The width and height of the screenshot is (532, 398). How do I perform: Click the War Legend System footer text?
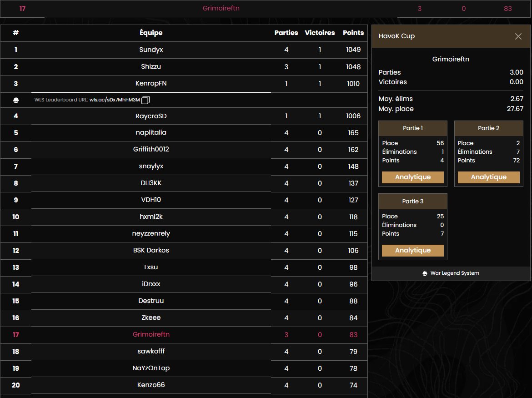pos(455,273)
